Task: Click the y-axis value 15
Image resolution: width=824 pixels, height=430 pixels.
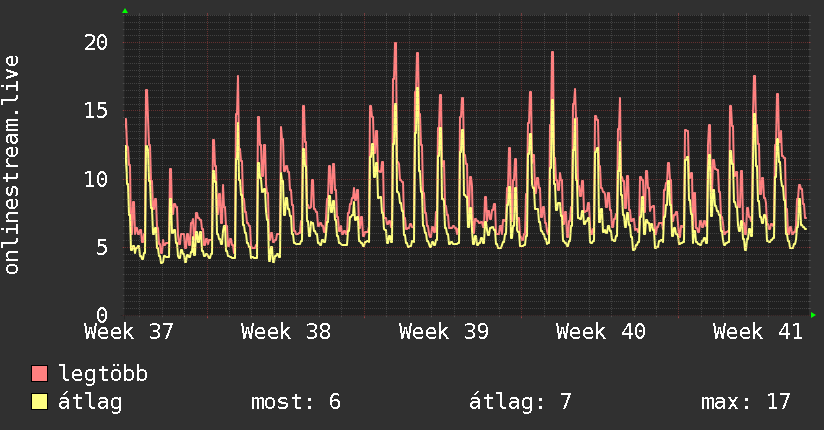Action: point(96,110)
